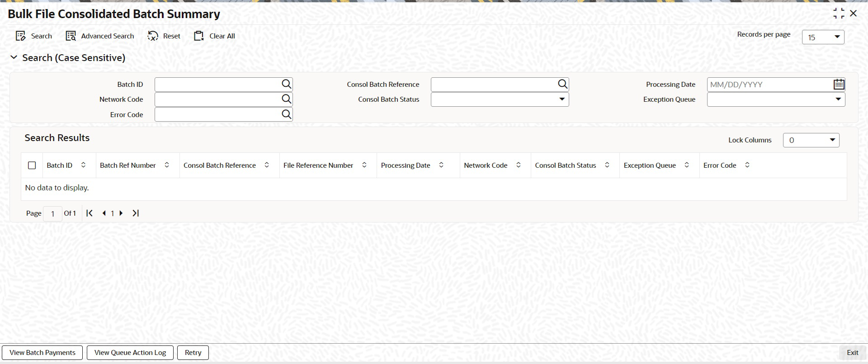Click the 'No data to display.' text
This screenshot has height=364, width=868.
pyautogui.click(x=57, y=188)
